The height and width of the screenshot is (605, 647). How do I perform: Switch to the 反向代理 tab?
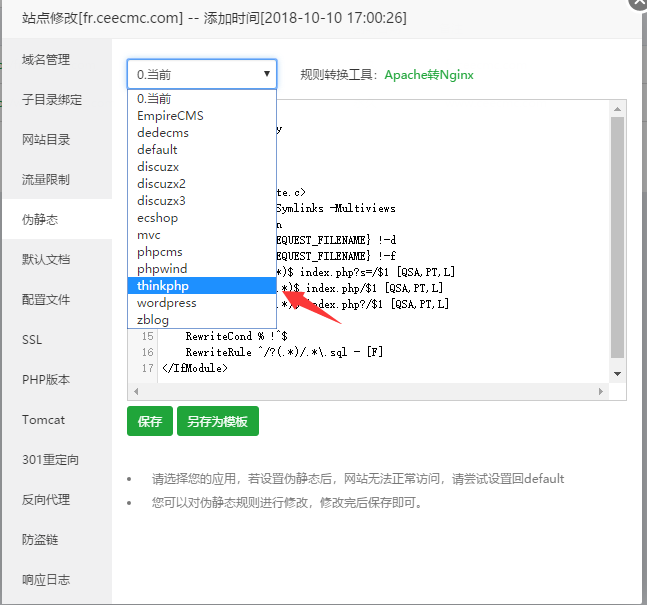coord(46,500)
